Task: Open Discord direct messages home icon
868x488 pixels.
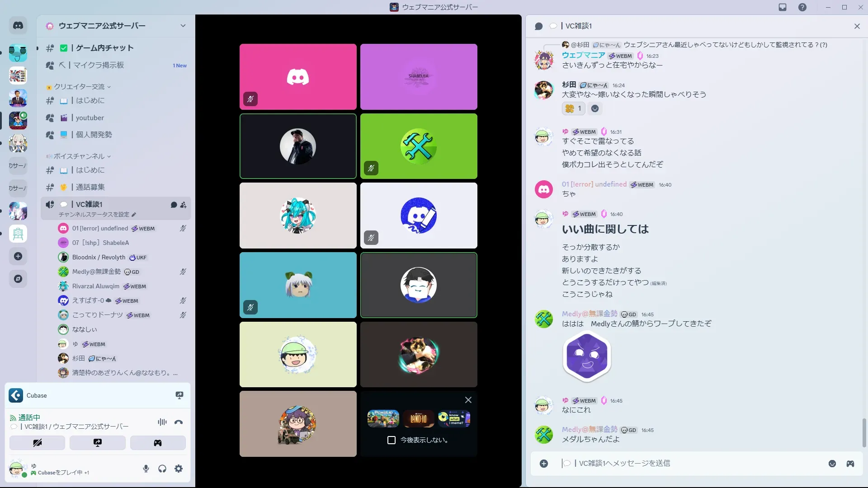Action: click(x=18, y=26)
